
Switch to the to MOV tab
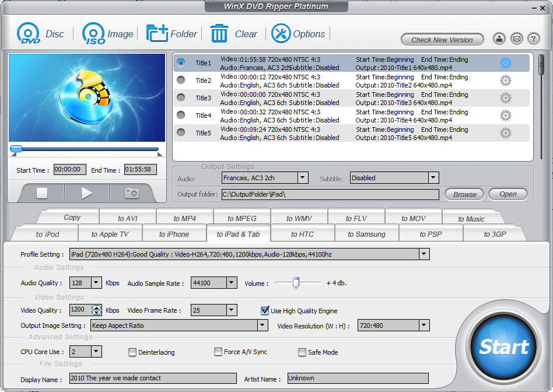(x=414, y=218)
